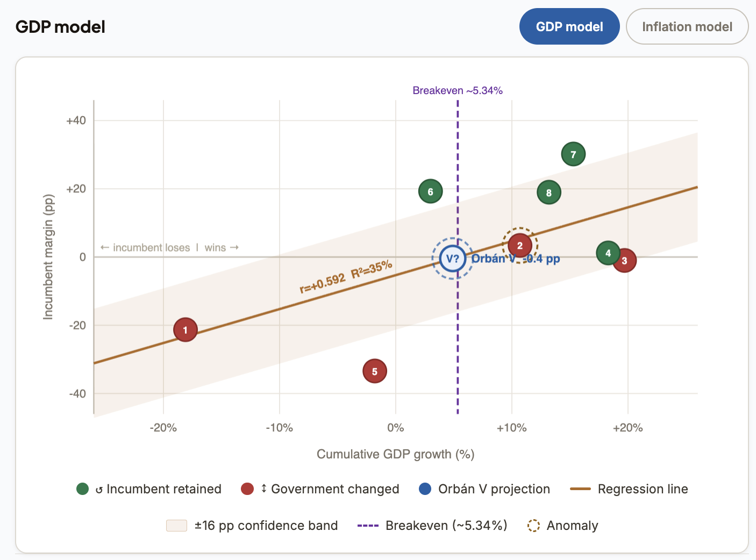Click the dashed Anomaly circle legend icon
Screen dimensions: 756x560
(x=533, y=526)
